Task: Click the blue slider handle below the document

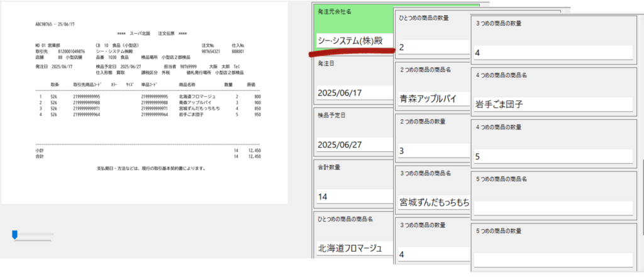Action: (14, 234)
